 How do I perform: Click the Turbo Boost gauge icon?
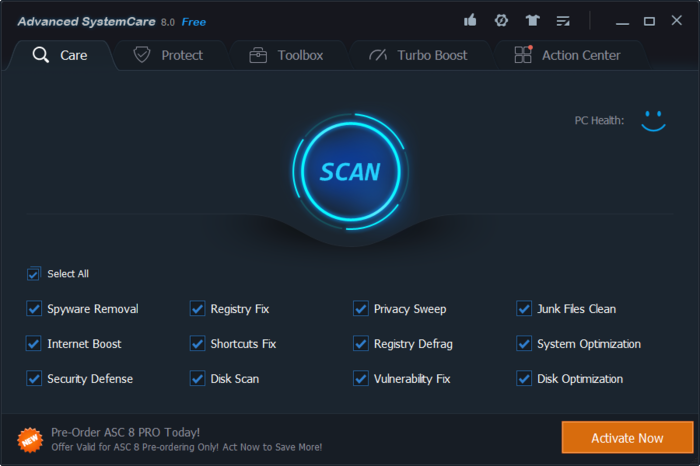pos(378,55)
